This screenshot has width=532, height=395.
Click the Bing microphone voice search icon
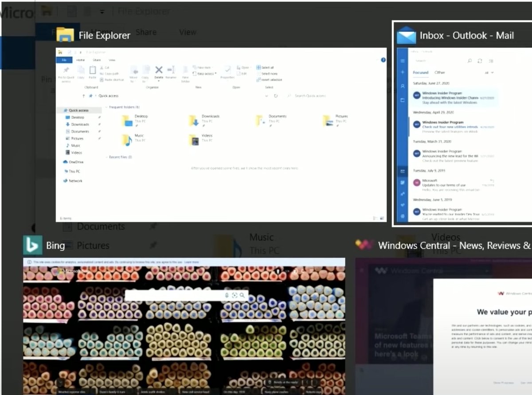coord(227,295)
